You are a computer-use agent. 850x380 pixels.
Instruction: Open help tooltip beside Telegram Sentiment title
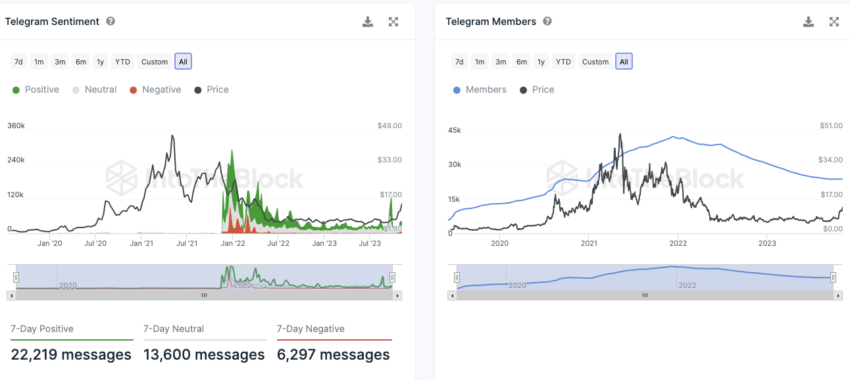click(x=111, y=22)
